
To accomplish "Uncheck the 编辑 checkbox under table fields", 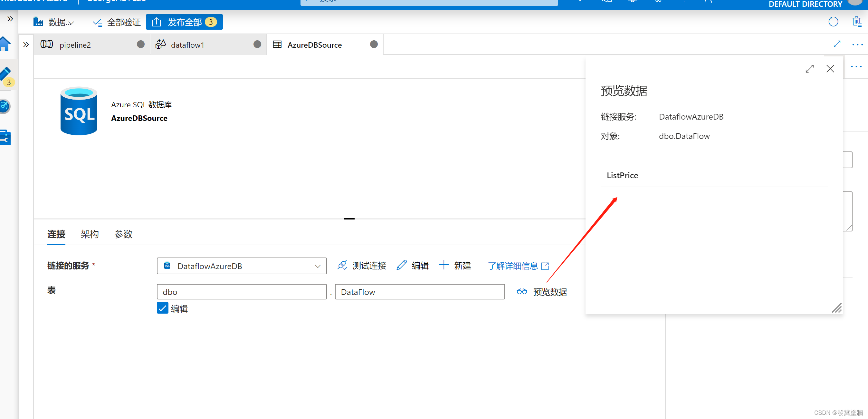I will 162,308.
